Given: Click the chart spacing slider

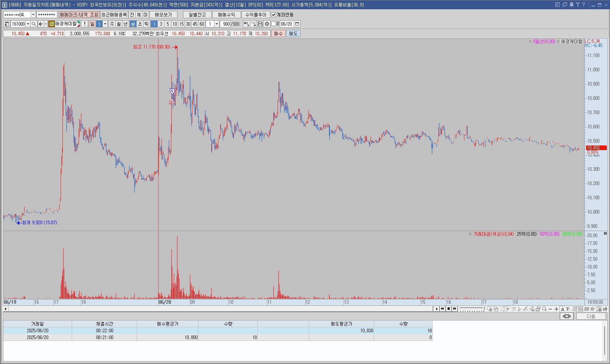Looking at the screenshot, I should 472,309.
